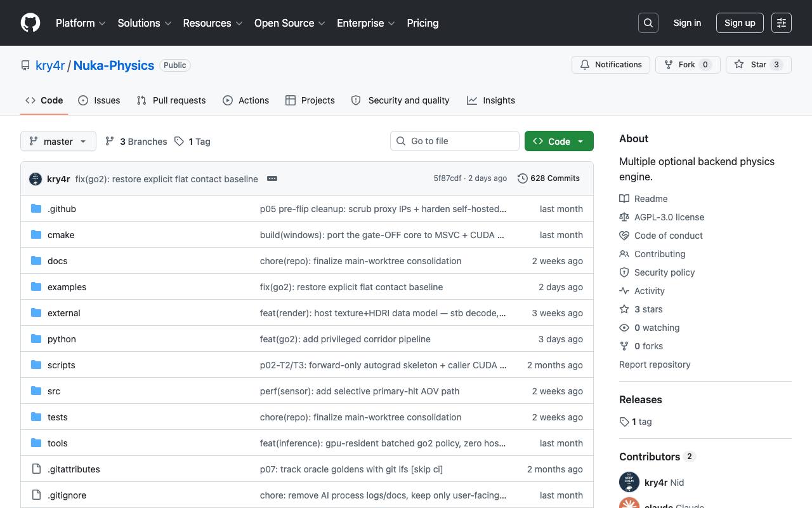Click the cmake folder icon
Viewport: 812px width, 508px height.
click(36, 234)
